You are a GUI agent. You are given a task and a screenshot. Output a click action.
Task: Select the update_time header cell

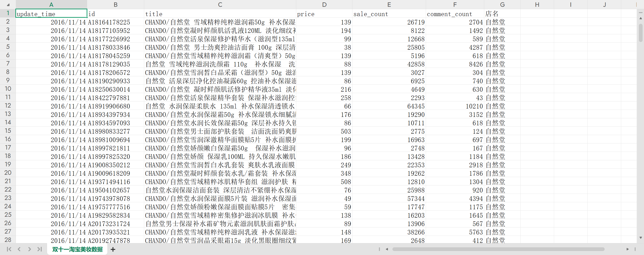pyautogui.click(x=51, y=14)
